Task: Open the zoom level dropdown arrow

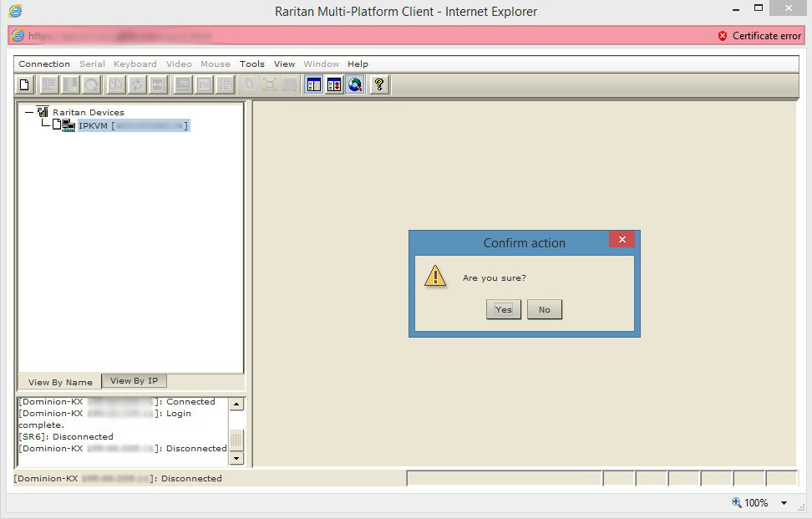Action: click(784, 503)
